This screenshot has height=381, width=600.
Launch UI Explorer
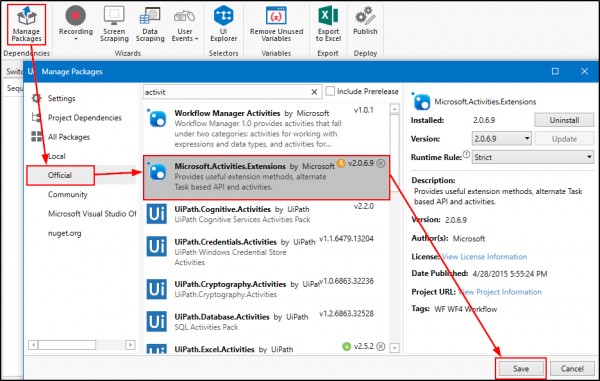(223, 24)
